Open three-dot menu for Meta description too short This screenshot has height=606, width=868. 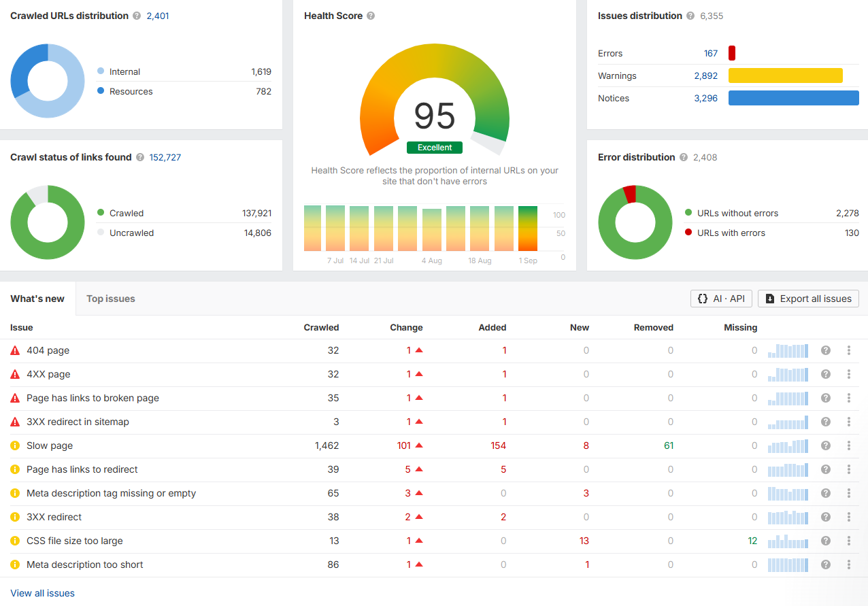tap(849, 565)
